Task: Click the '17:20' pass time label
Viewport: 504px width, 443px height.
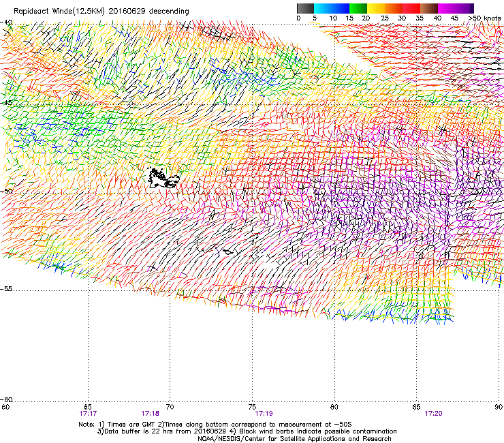Action: coord(434,414)
